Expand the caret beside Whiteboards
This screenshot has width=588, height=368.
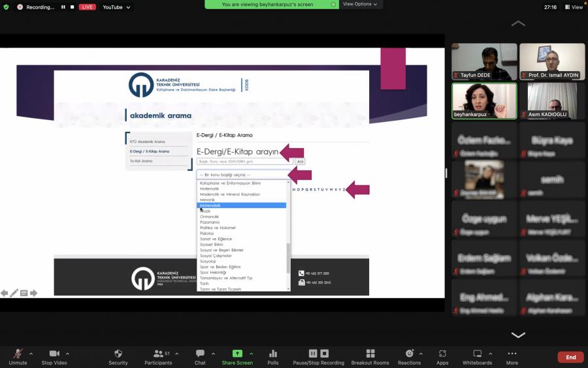[491, 354]
